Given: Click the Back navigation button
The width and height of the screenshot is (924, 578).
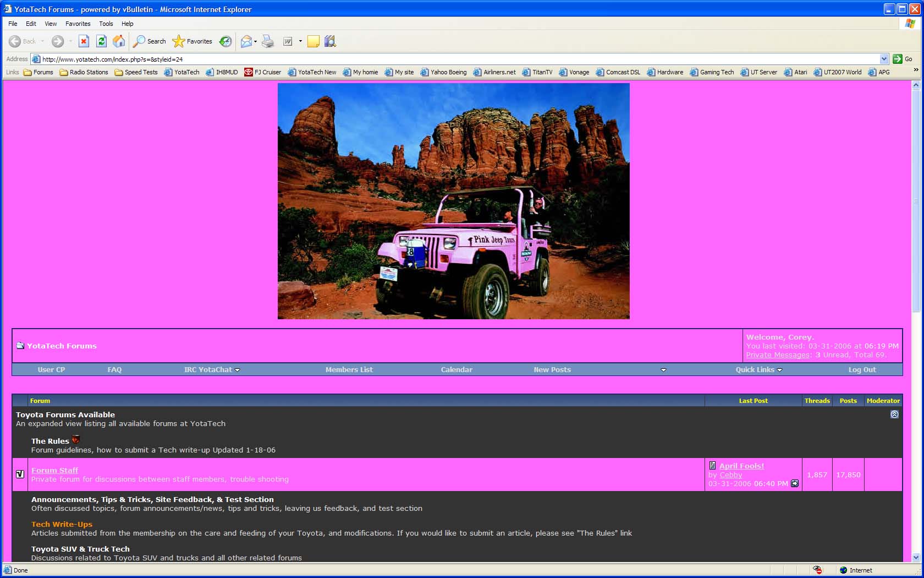Looking at the screenshot, I should (x=23, y=41).
